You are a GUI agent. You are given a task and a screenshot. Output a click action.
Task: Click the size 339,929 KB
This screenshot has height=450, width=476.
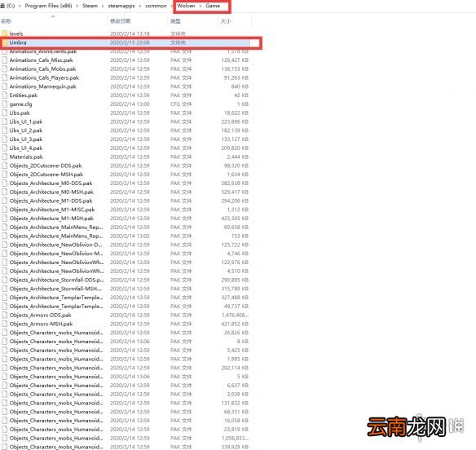point(235,447)
